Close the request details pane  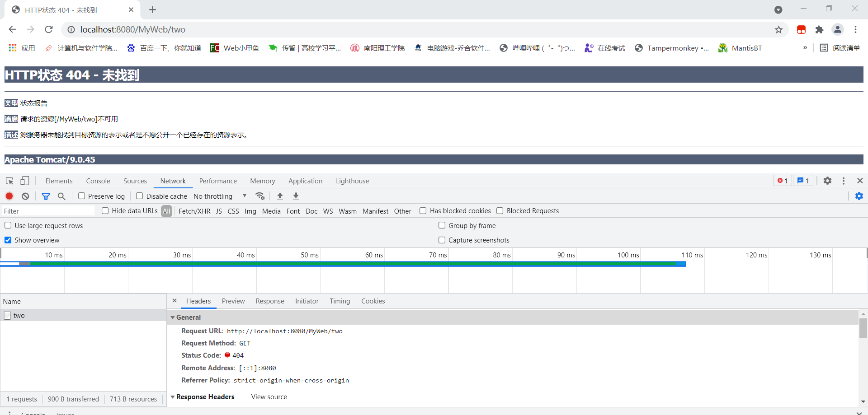[175, 301]
